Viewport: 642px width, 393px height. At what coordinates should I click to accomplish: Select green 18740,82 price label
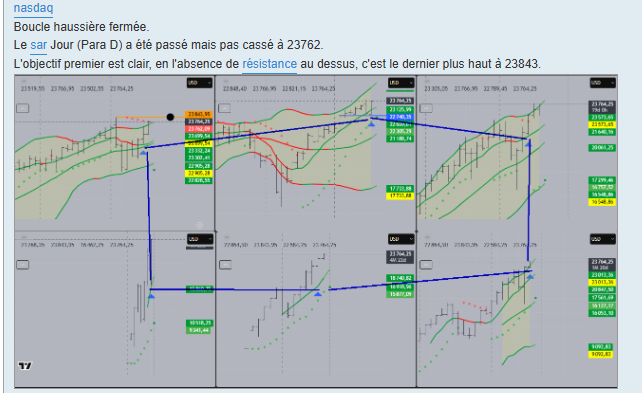tap(400, 278)
